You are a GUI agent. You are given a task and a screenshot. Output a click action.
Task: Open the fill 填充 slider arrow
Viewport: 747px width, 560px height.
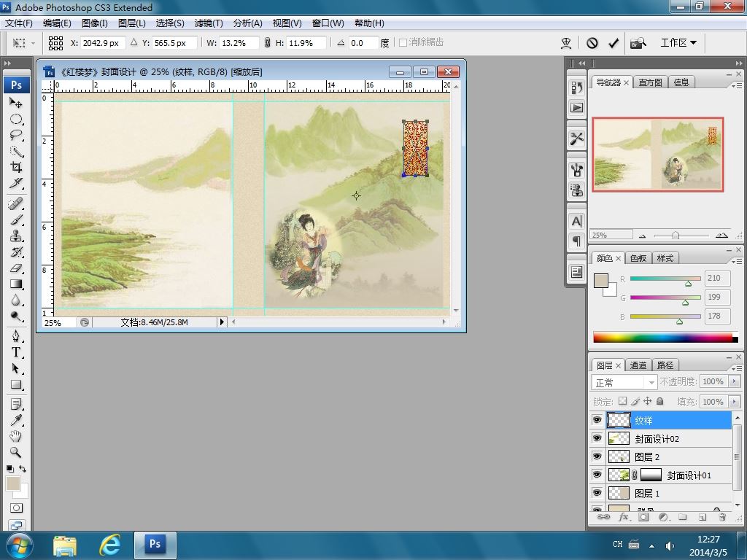click(x=734, y=402)
